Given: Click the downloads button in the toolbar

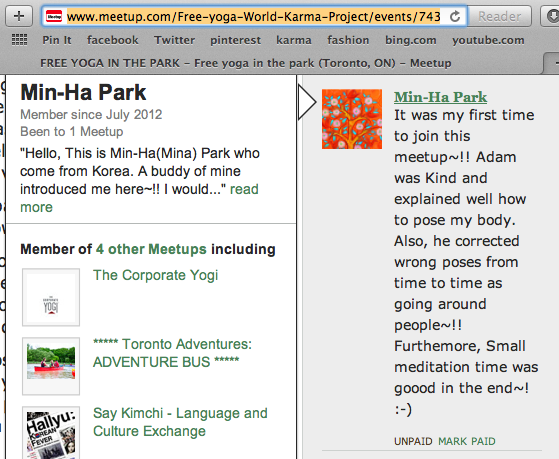Looking at the screenshot, I should pyautogui.click(x=551, y=16).
